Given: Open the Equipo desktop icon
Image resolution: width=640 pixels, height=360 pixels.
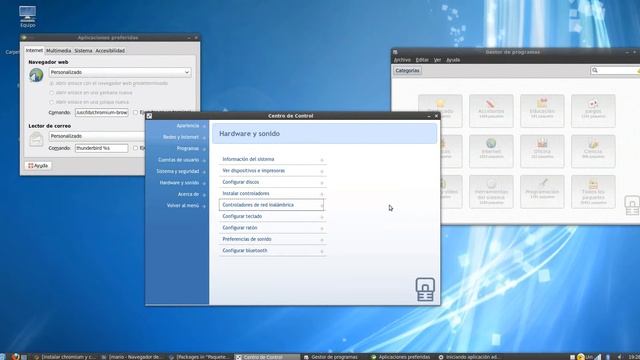Looking at the screenshot, I should pyautogui.click(x=27, y=17).
